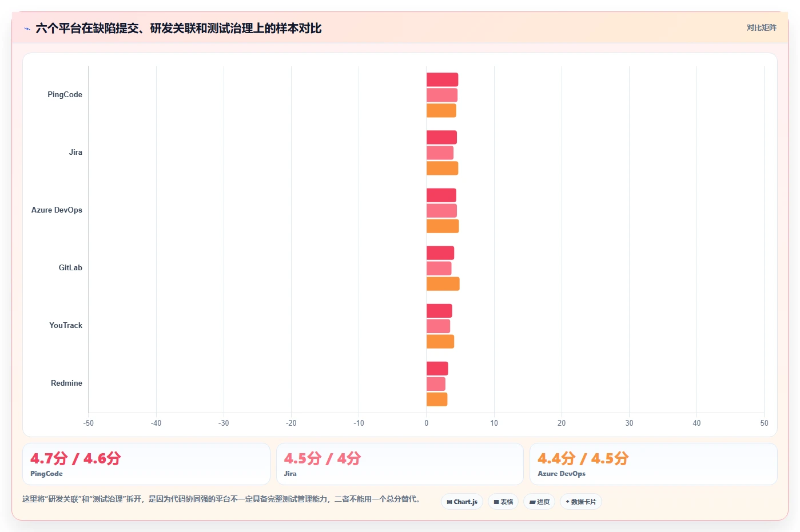Select the 数据卡片 tag
Image resolution: width=800 pixels, height=532 pixels.
tap(581, 502)
